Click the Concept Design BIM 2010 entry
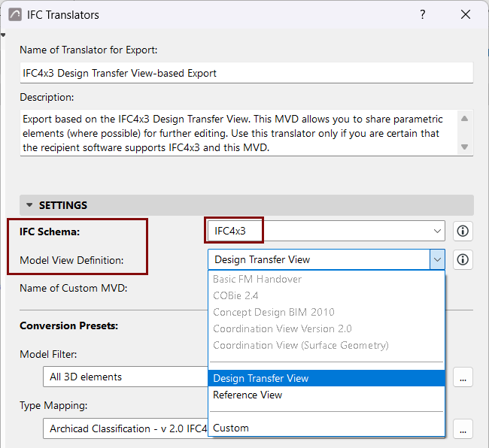This screenshot has width=489, height=448. tap(327, 312)
